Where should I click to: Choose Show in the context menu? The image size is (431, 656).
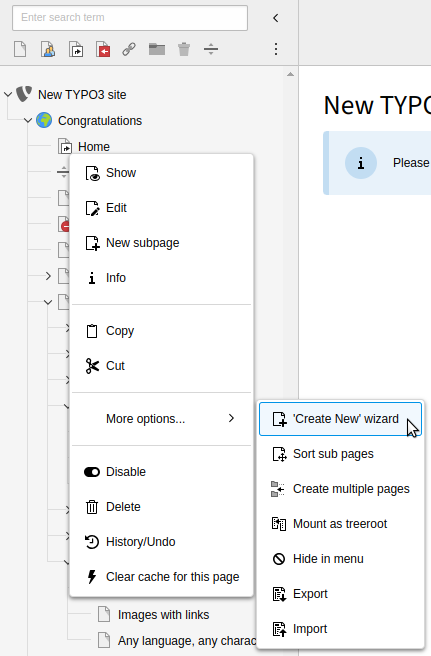click(162, 173)
